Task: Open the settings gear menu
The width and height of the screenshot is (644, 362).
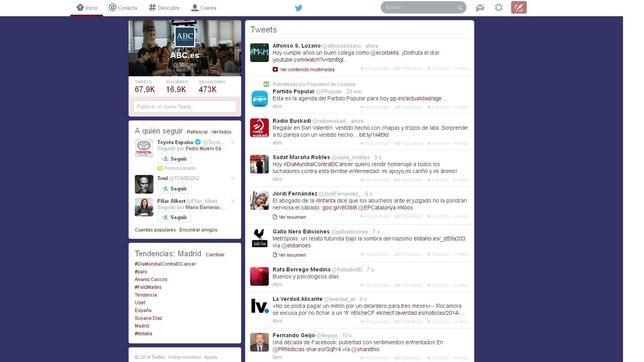Action: point(499,7)
